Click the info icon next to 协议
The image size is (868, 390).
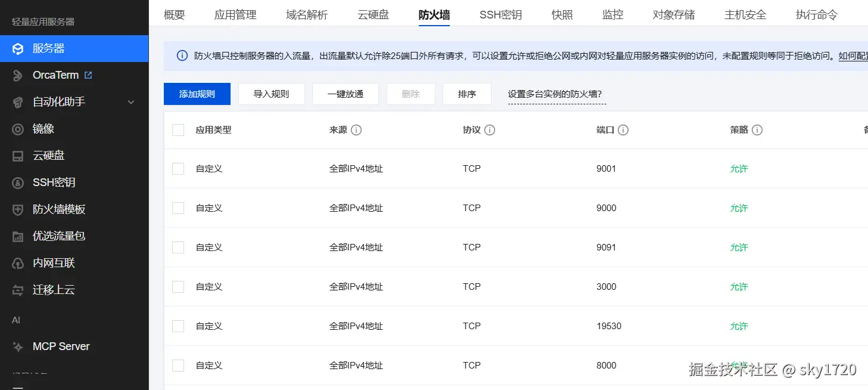(x=490, y=130)
